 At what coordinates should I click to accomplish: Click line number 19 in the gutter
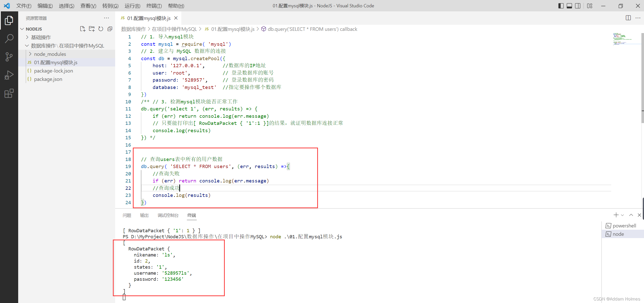pos(128,166)
